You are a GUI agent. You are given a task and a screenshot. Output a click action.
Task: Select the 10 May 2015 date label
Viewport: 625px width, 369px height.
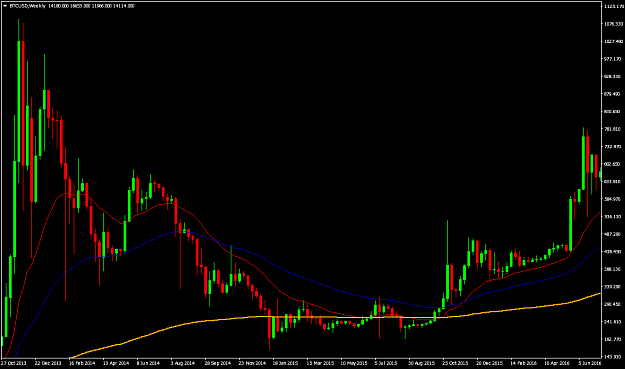[x=354, y=363]
